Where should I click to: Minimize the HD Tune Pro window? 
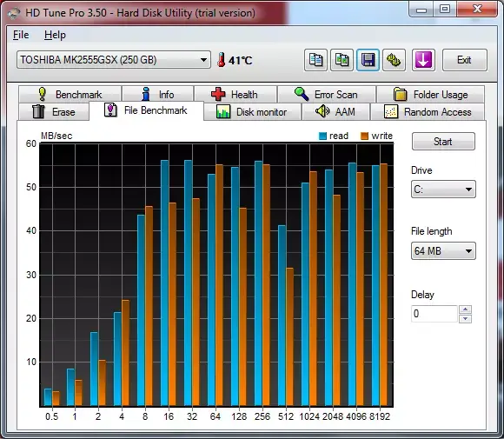pyautogui.click(x=421, y=10)
